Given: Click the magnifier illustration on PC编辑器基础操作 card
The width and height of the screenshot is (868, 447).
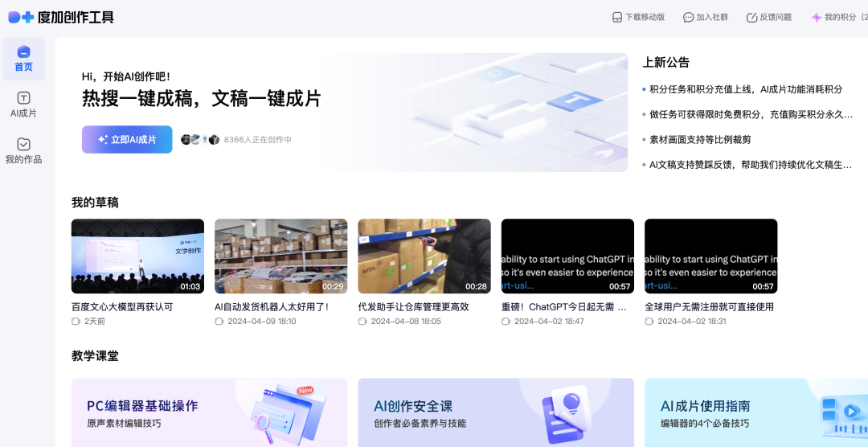Looking at the screenshot, I should tap(264, 424).
